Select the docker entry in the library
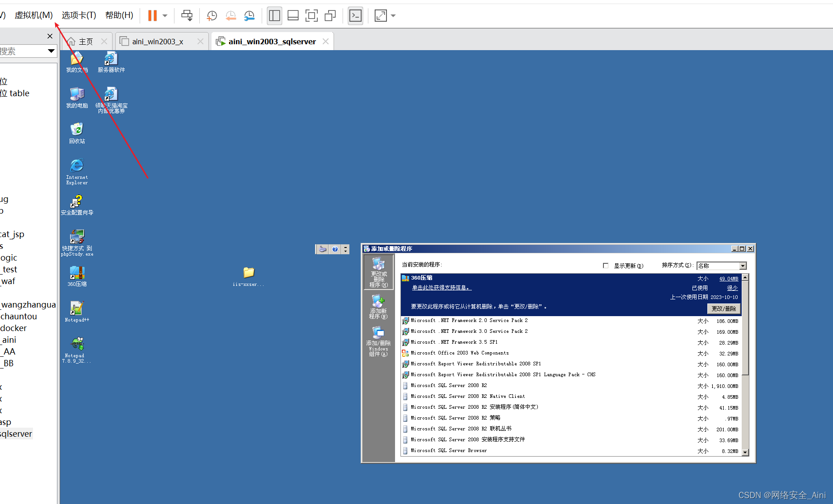 [14, 328]
